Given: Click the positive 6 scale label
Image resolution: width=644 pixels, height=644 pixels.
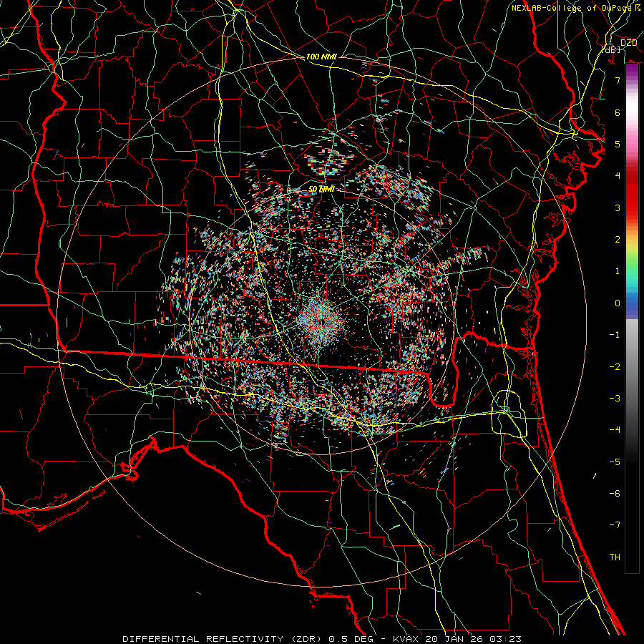Looking at the screenshot, I should [x=618, y=112].
